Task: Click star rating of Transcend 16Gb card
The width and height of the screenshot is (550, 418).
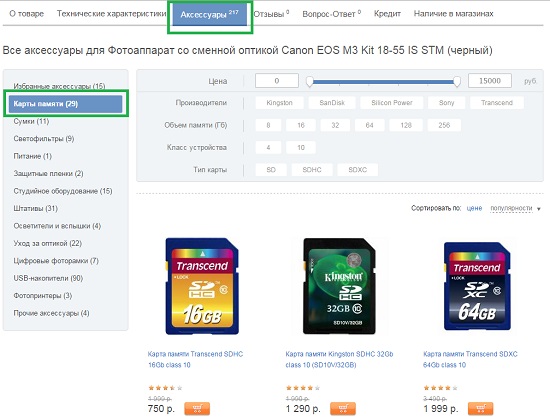Action: pos(165,388)
